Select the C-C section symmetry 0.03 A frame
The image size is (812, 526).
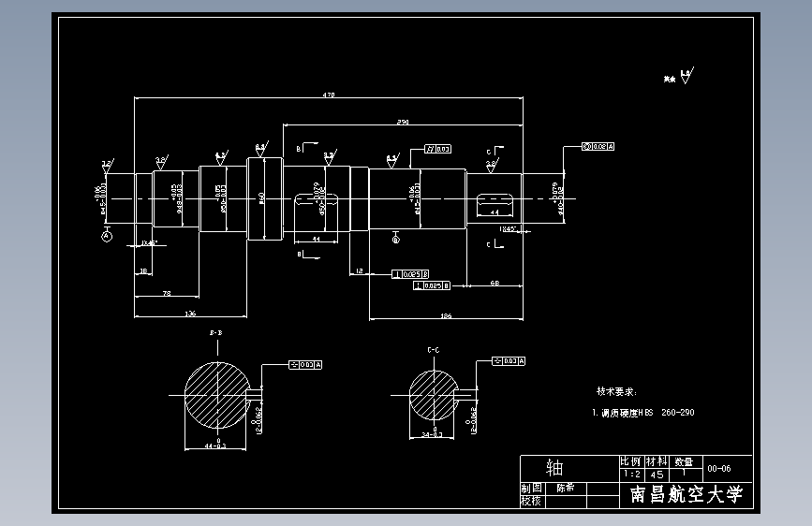click(x=509, y=361)
